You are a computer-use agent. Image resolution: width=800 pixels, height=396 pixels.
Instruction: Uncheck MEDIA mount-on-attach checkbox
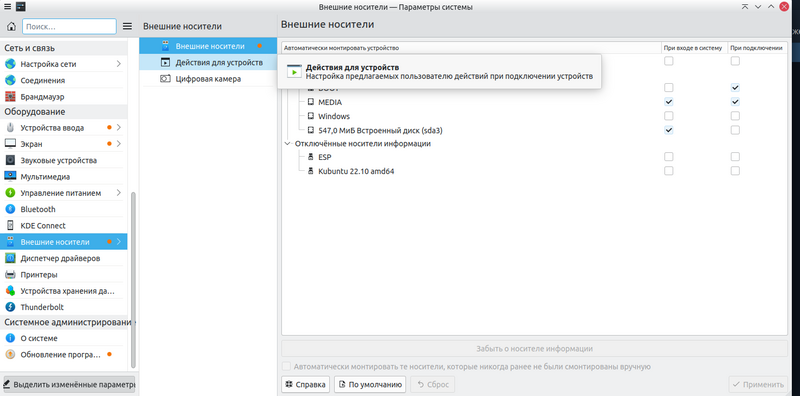[x=735, y=102]
